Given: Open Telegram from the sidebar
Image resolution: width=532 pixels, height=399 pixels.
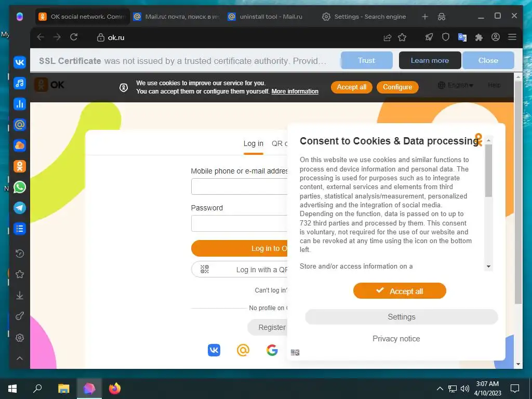Looking at the screenshot, I should [x=20, y=208].
